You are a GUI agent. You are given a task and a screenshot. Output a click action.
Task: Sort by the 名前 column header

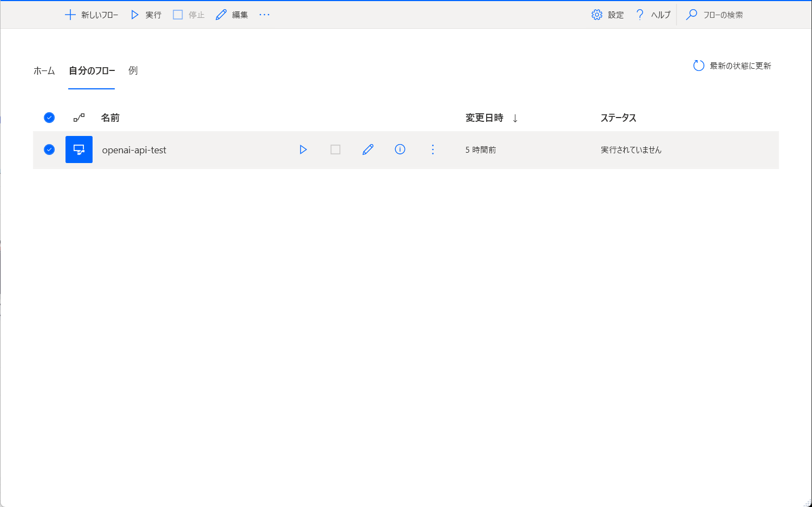click(x=110, y=118)
